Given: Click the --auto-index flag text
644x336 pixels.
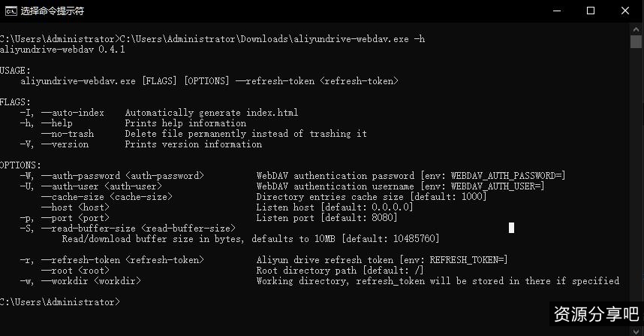Looking at the screenshot, I should [73, 113].
